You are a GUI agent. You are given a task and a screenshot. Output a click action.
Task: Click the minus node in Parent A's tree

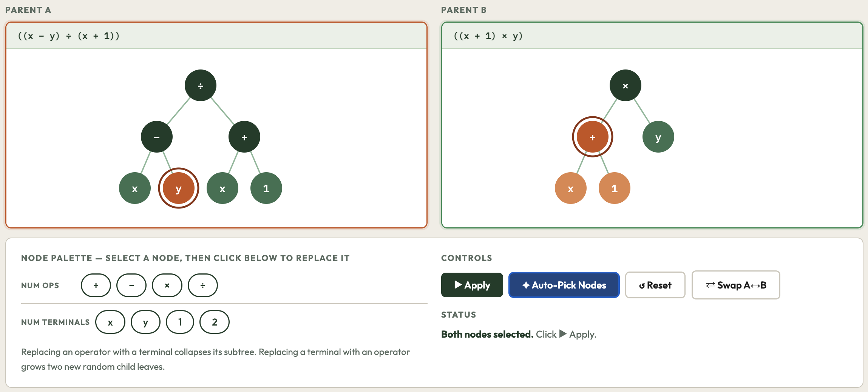point(157,137)
